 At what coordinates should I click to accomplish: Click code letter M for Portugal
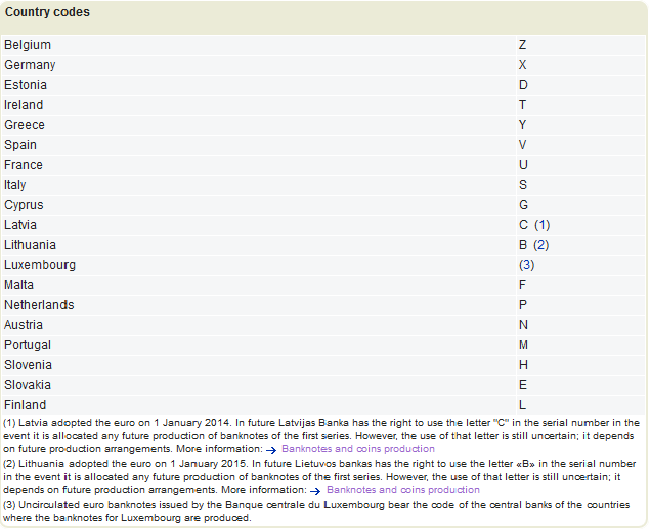(523, 345)
